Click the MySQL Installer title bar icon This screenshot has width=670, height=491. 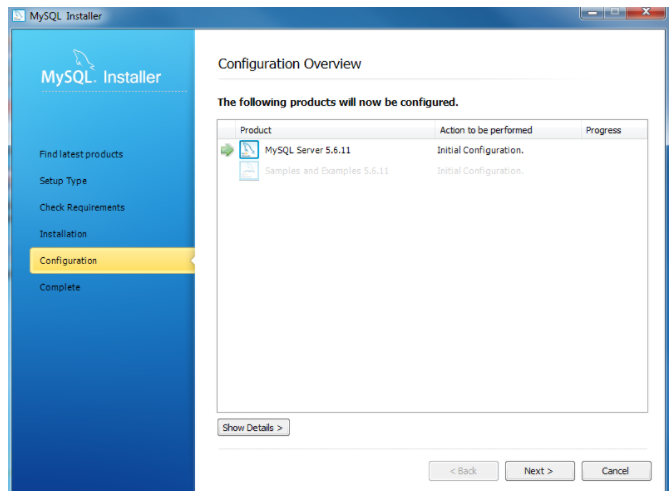19,16
